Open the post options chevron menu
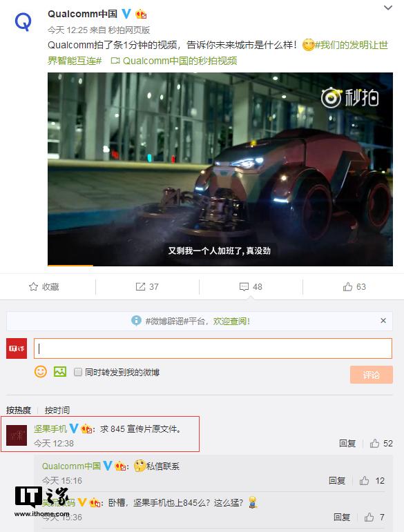The height and width of the screenshot is (532, 404). click(387, 8)
